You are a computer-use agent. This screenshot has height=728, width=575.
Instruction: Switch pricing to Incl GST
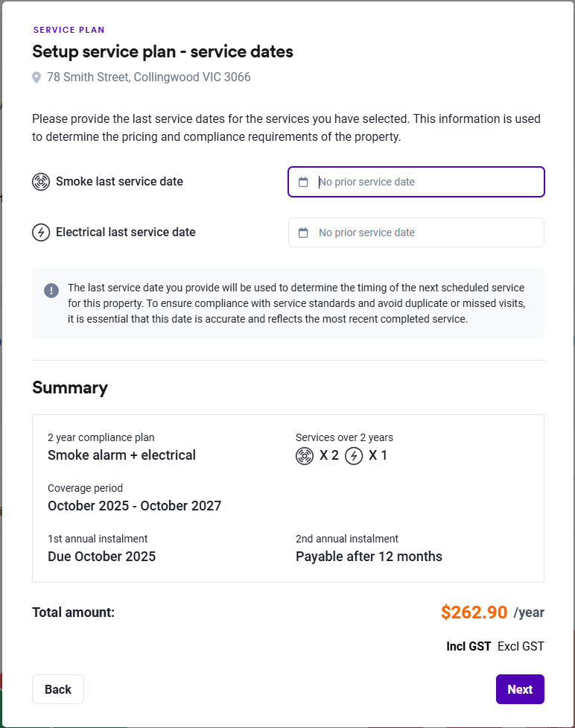click(x=468, y=646)
